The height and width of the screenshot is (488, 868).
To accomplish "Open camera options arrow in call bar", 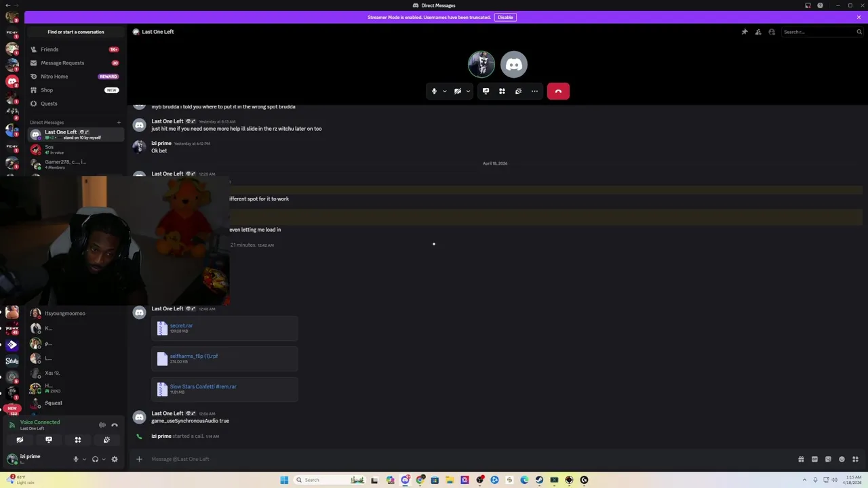I will tap(468, 91).
